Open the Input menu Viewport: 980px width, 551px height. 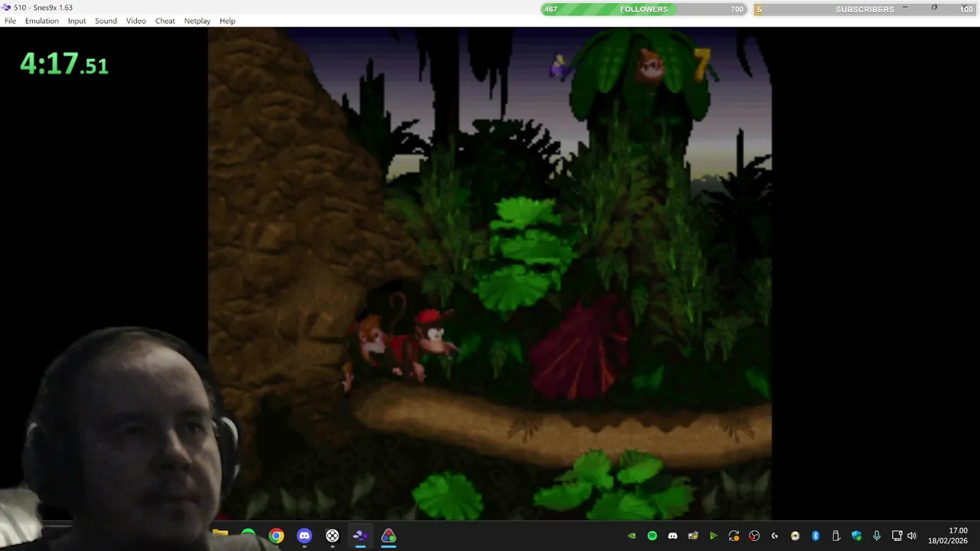pyautogui.click(x=77, y=21)
